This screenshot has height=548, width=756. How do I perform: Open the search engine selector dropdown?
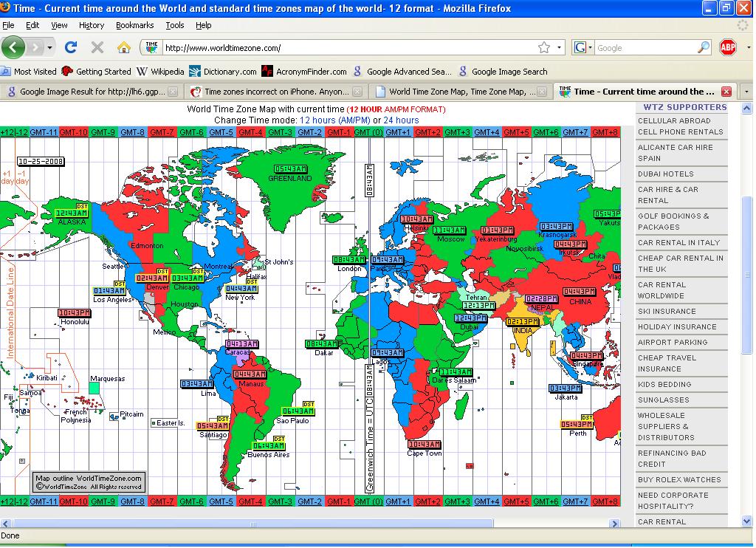583,47
